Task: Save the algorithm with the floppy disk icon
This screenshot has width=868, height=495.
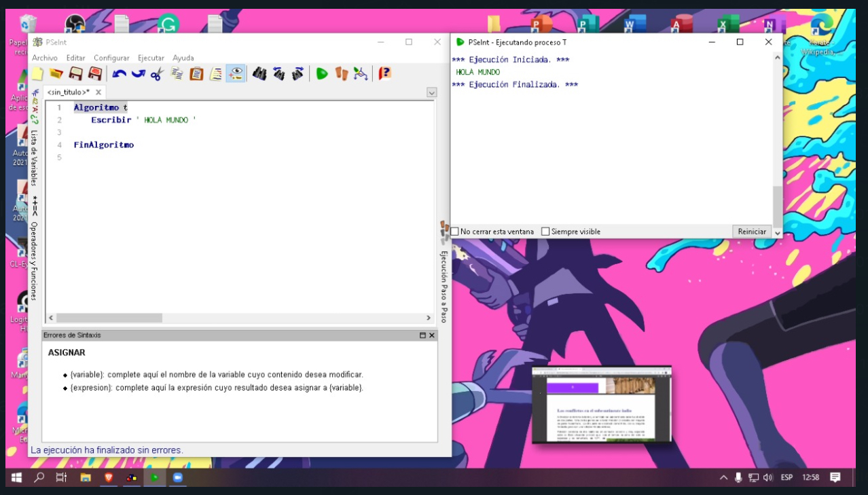Action: (76, 73)
